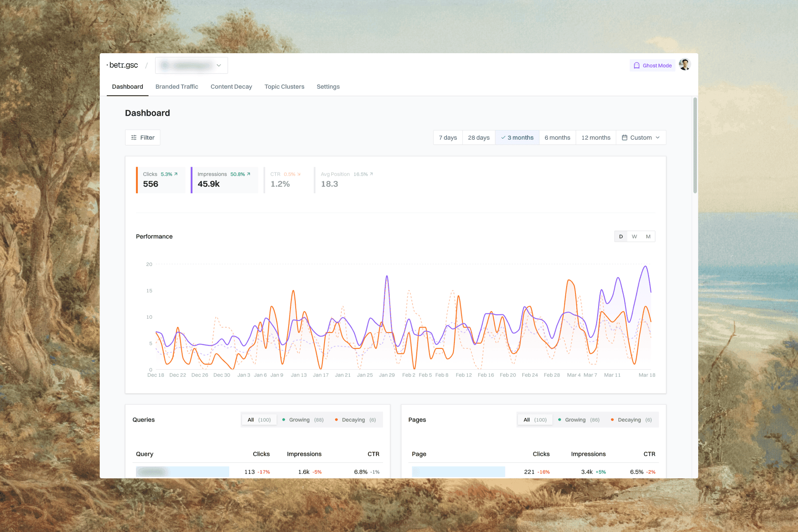The image size is (798, 532).
Task: Switch the performance chart to Monthly view
Action: pos(647,236)
